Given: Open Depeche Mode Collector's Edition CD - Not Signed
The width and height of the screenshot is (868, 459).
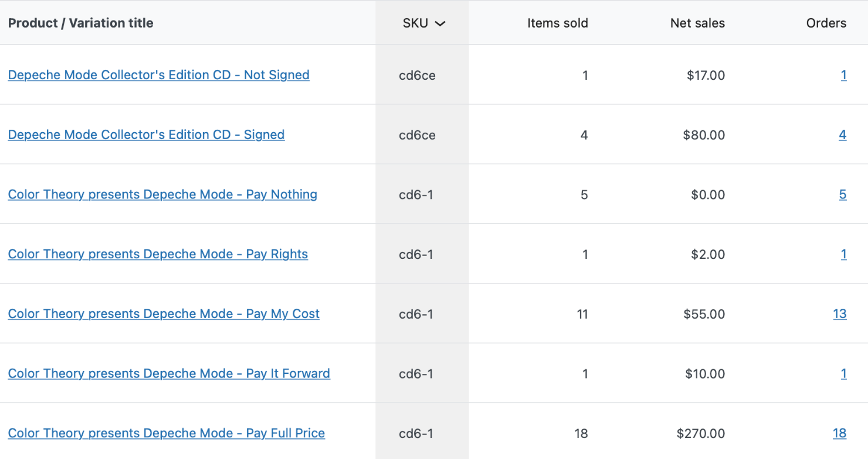Looking at the screenshot, I should [158, 75].
